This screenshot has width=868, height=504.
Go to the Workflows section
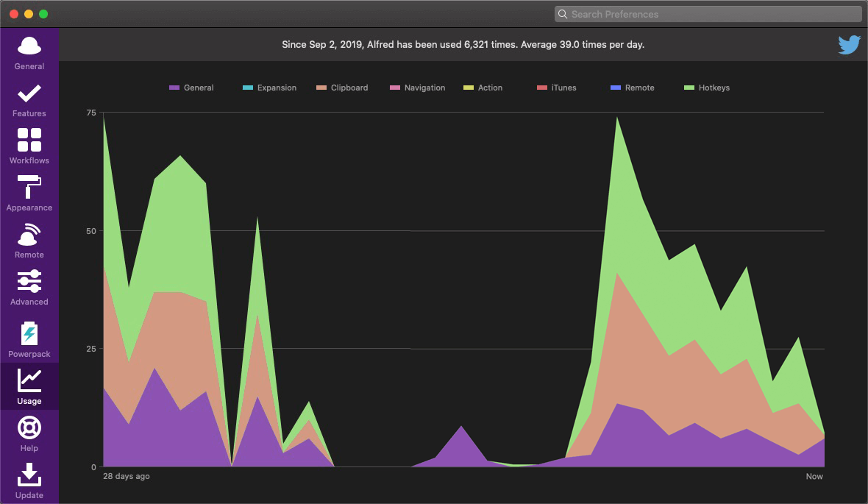(x=29, y=147)
